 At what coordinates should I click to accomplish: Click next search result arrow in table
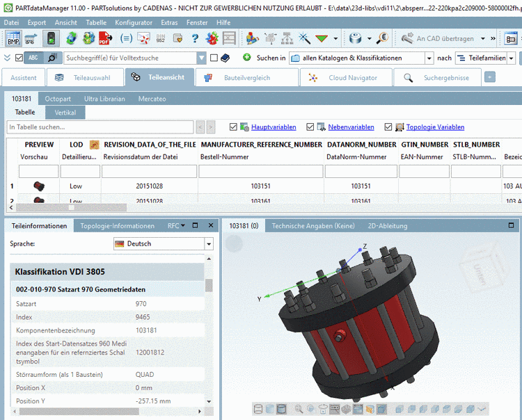point(211,127)
